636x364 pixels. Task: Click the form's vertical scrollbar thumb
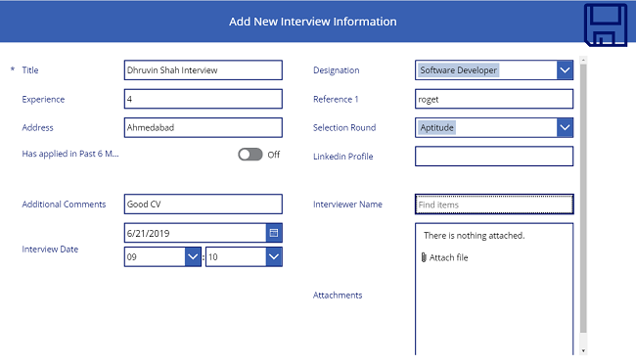[x=583, y=198]
